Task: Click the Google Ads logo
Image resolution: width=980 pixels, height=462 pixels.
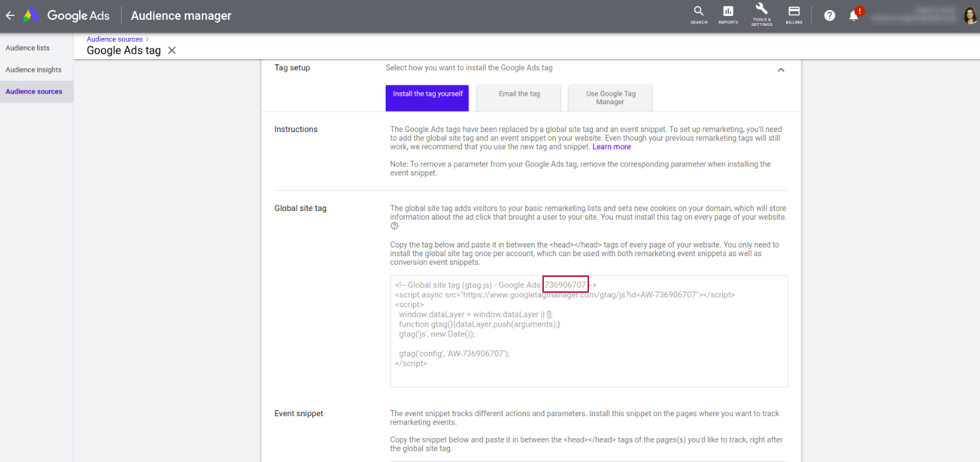Action: point(66,15)
